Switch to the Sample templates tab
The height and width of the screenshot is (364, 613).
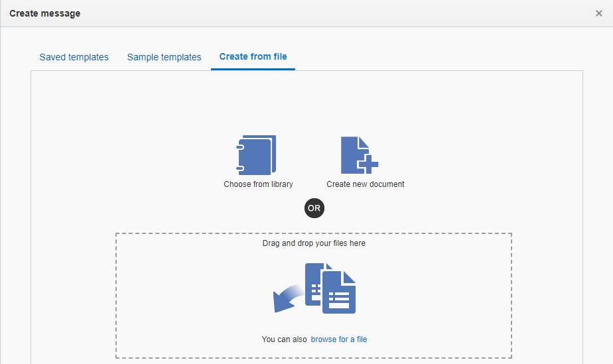click(x=165, y=57)
